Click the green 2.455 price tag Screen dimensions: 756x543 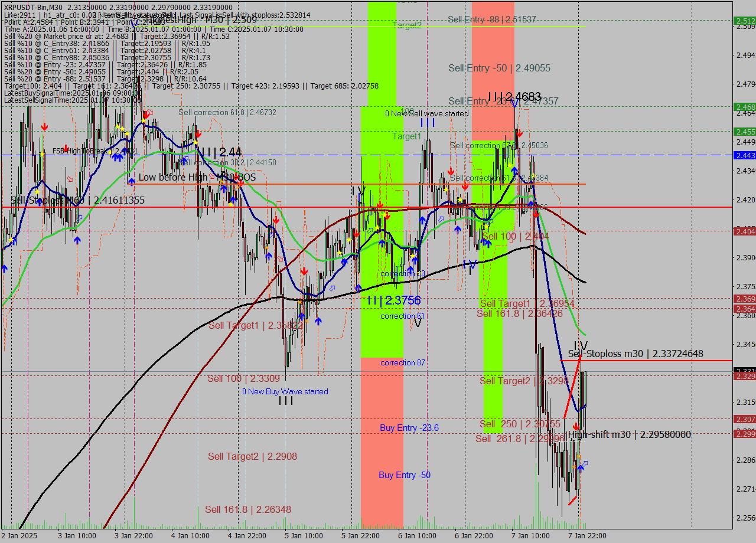pos(744,132)
